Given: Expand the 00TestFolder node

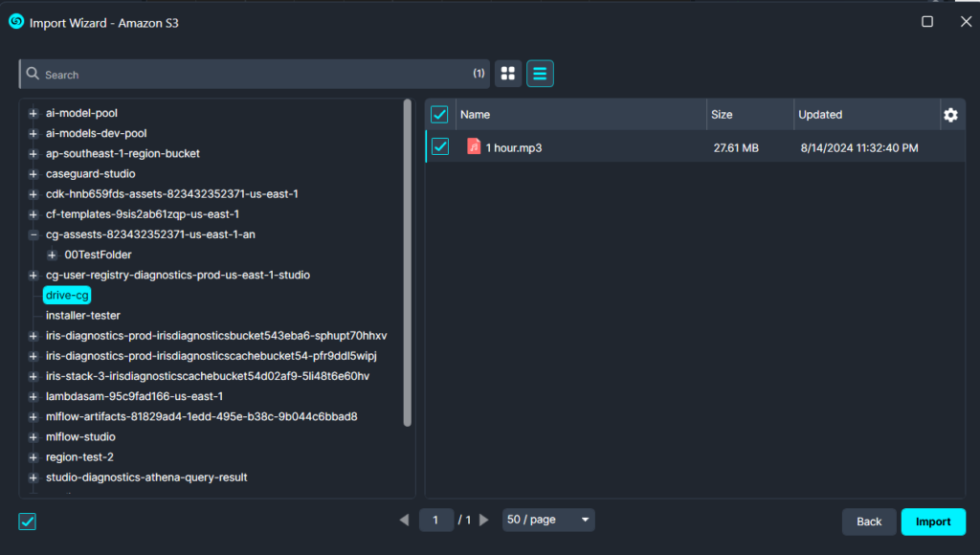Looking at the screenshot, I should pyautogui.click(x=52, y=255).
